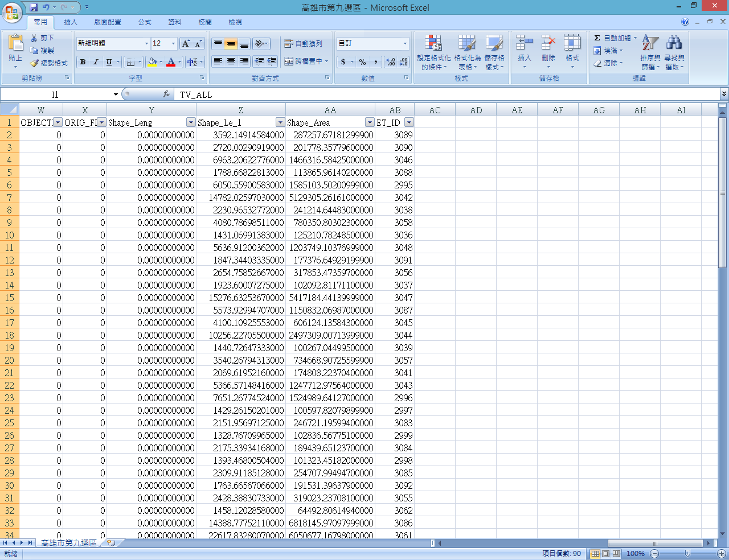
Task: Click the Increase Decimal icon
Action: click(391, 61)
